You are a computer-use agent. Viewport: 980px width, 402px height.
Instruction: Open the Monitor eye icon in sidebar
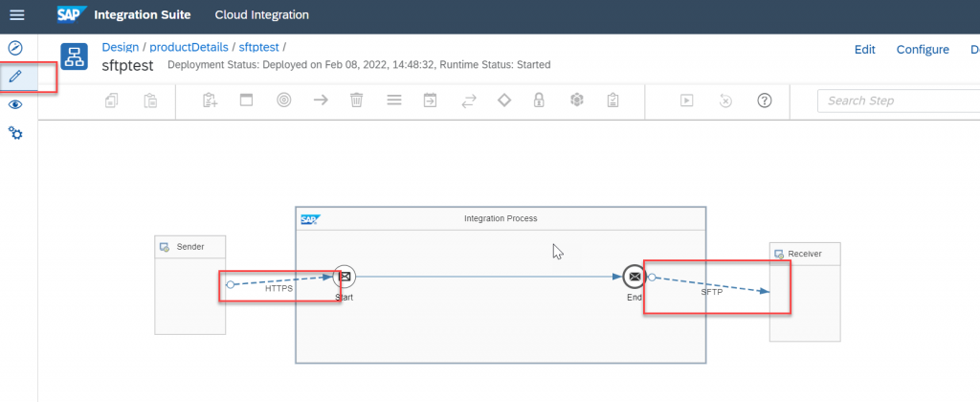15,104
